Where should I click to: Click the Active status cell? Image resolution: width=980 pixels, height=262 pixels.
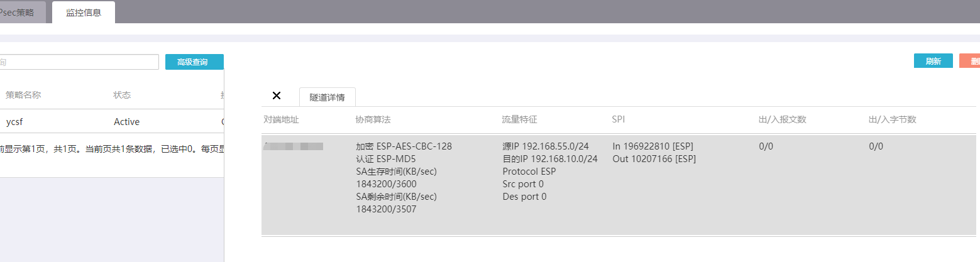pyautogui.click(x=126, y=122)
